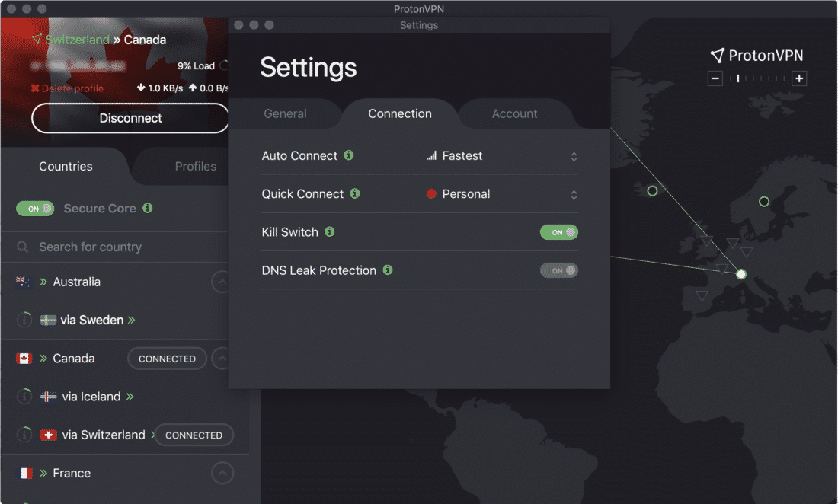
Task: Open the Quick Connect Personal dropdown
Action: [x=502, y=194]
